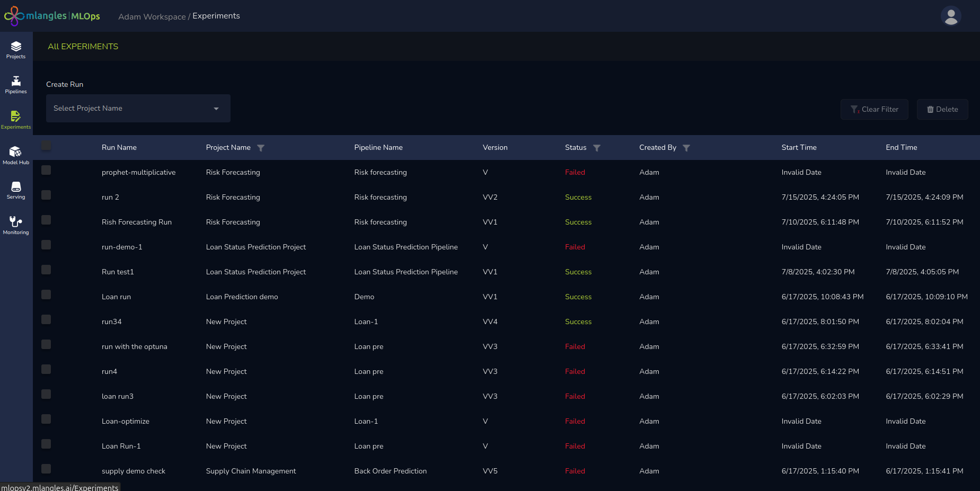Select the Experiments sidebar item

[x=16, y=120]
